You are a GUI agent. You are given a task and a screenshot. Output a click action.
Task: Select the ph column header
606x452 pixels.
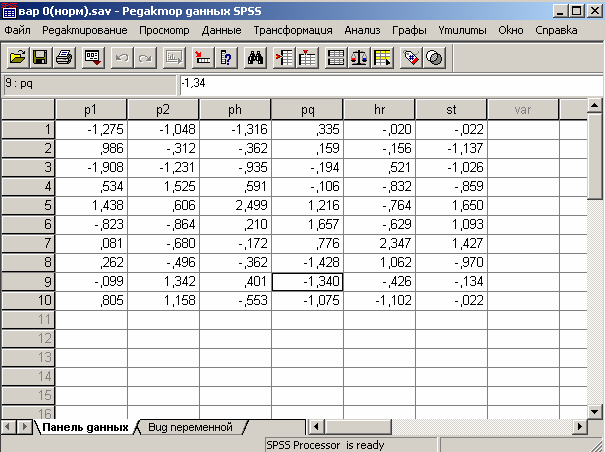click(x=235, y=110)
